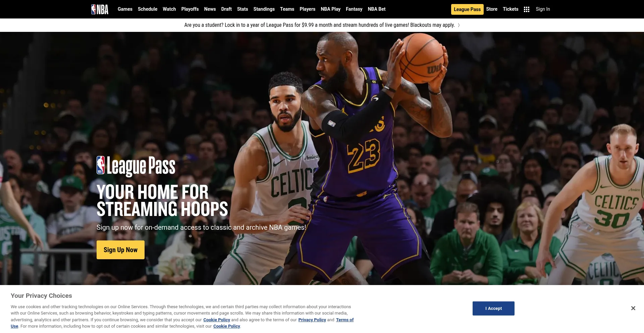Image resolution: width=644 pixels, height=333 pixels.
Task: Select NBA Bet in navigation
Action: pos(376,9)
